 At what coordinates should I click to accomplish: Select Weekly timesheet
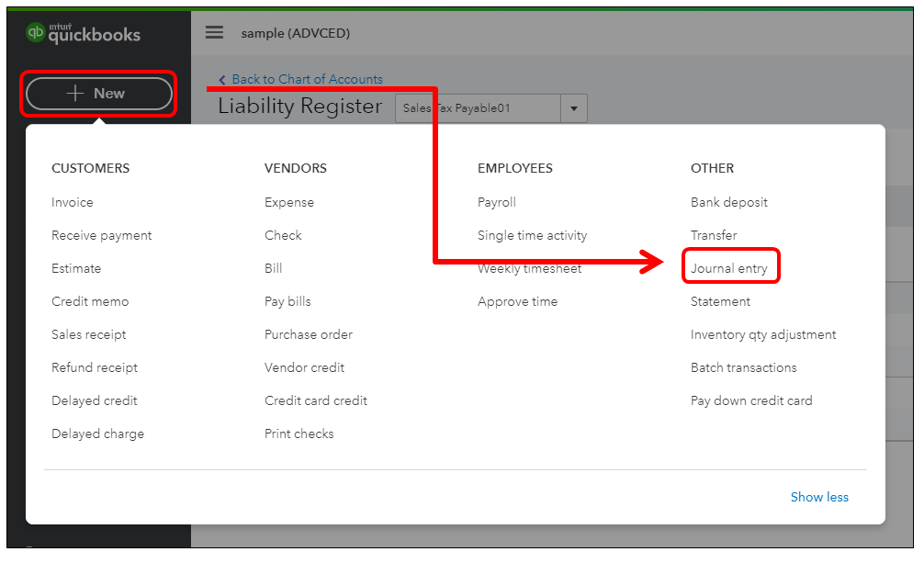(x=529, y=268)
